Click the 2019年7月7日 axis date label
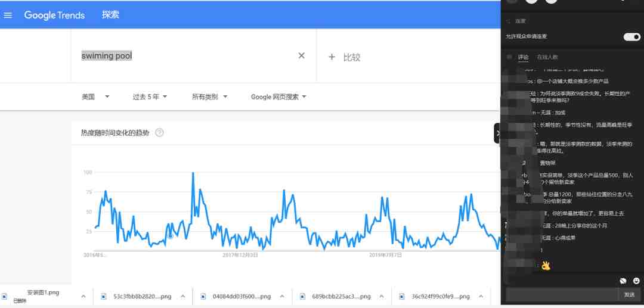Image resolution: width=644 pixels, height=308 pixels. point(385,255)
